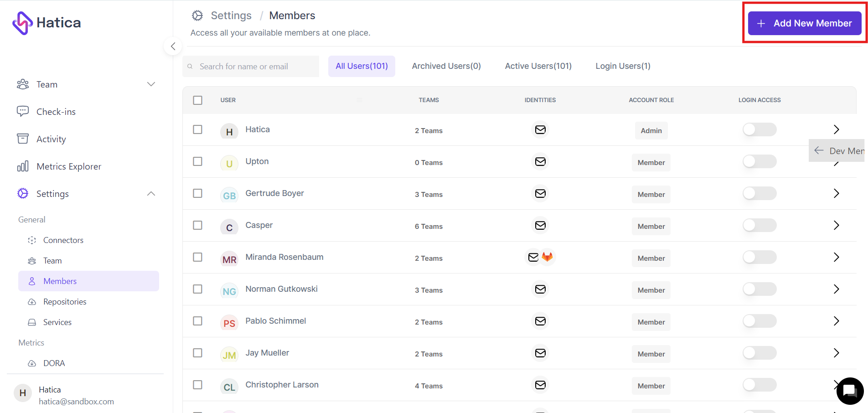The width and height of the screenshot is (868, 413).
Task: Open the chat support bubble icon
Action: 850,391
